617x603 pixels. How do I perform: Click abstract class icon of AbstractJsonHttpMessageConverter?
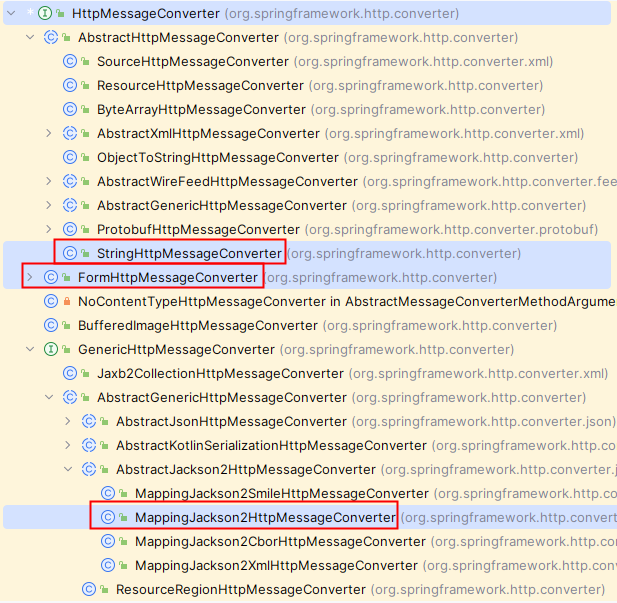tap(89, 422)
